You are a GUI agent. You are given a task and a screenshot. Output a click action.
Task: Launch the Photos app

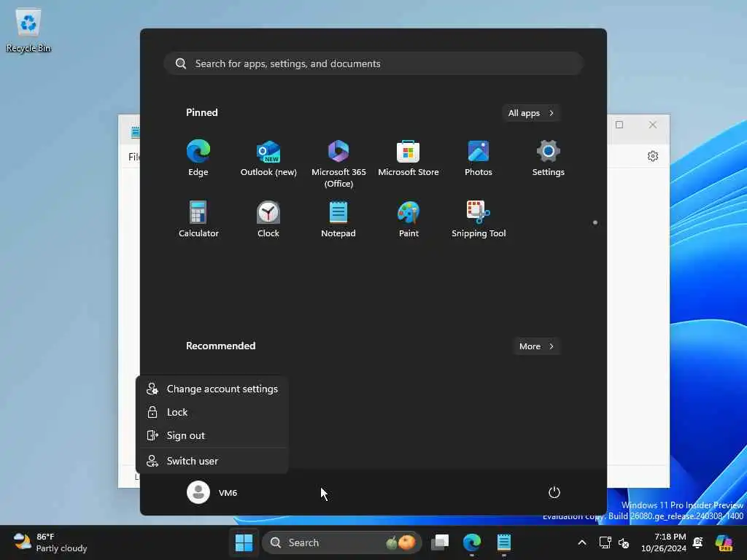click(x=479, y=158)
